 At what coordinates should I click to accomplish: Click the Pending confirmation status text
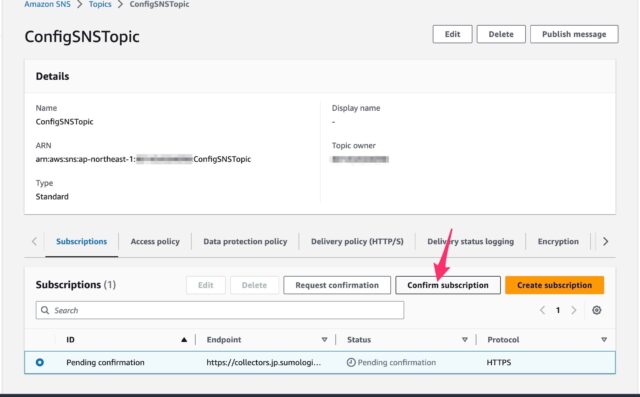click(x=397, y=362)
